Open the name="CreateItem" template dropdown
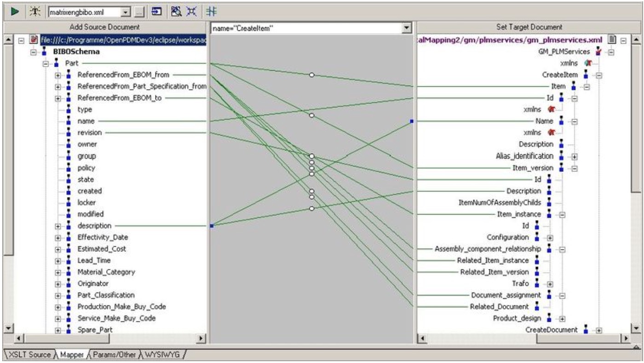The width and height of the screenshot is (644, 363). (x=406, y=28)
